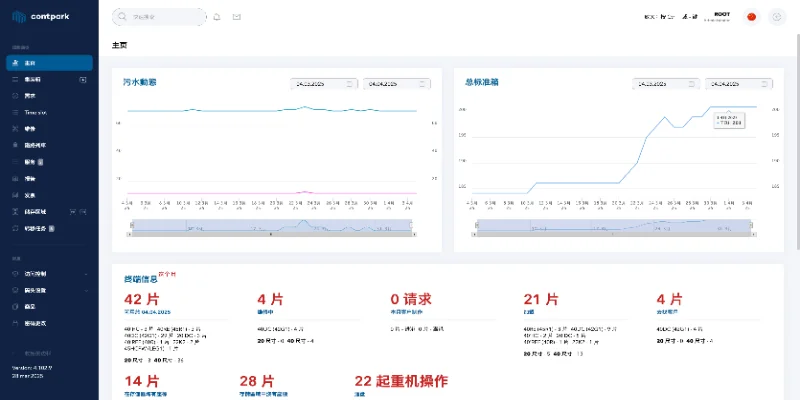The image size is (800, 400).
Task: Open the start date picker of the 总标准箱 chart
Action: [664, 85]
